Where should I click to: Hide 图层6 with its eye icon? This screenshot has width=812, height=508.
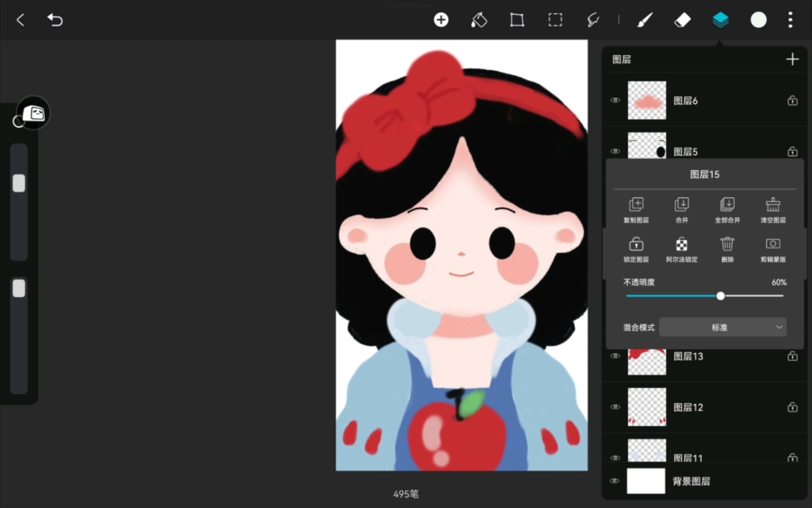pos(615,100)
